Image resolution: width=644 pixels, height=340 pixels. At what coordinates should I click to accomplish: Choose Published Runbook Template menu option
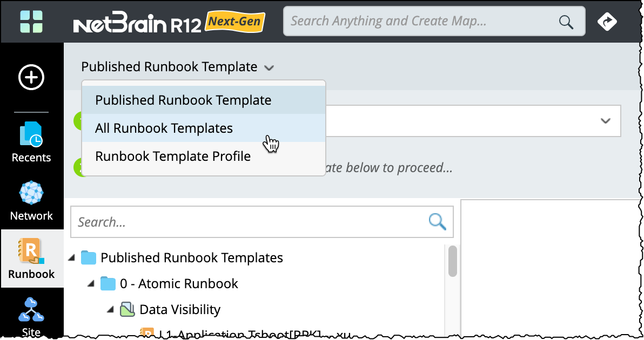pyautogui.click(x=183, y=100)
